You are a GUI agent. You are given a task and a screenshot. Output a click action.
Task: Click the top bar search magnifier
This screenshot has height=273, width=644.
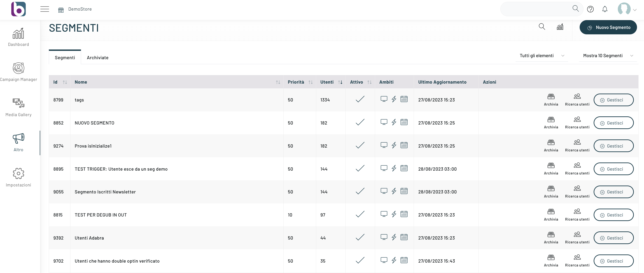pos(576,9)
